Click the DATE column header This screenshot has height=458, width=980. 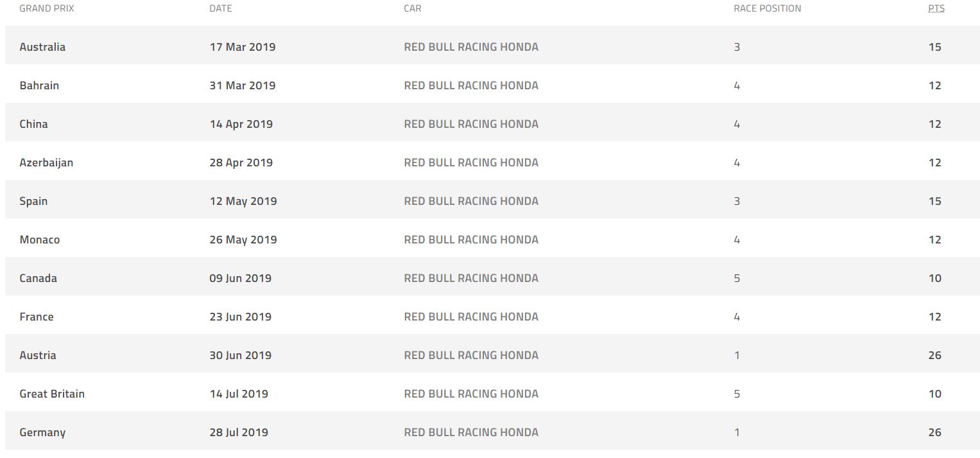coord(221,8)
